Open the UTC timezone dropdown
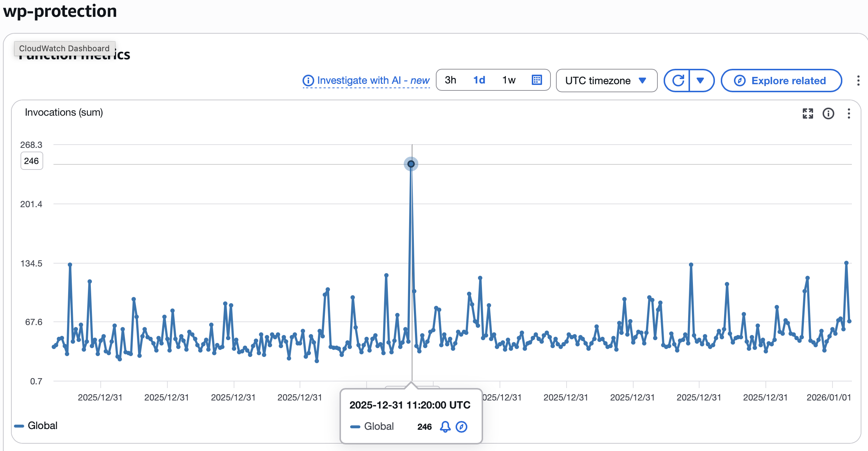868x451 pixels. [x=606, y=81]
